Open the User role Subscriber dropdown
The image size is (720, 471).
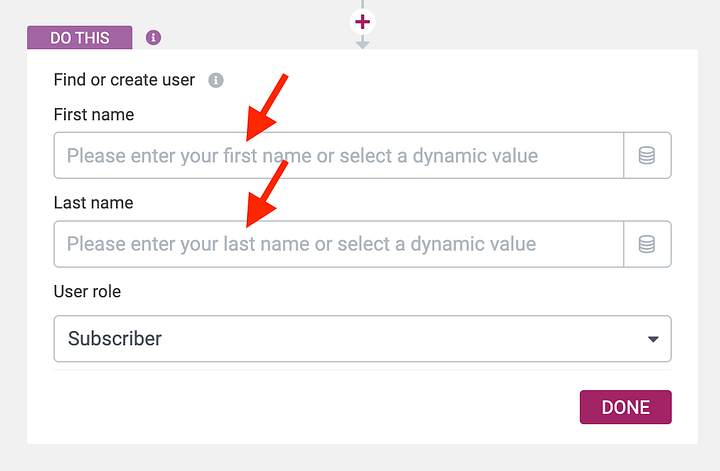[363, 339]
